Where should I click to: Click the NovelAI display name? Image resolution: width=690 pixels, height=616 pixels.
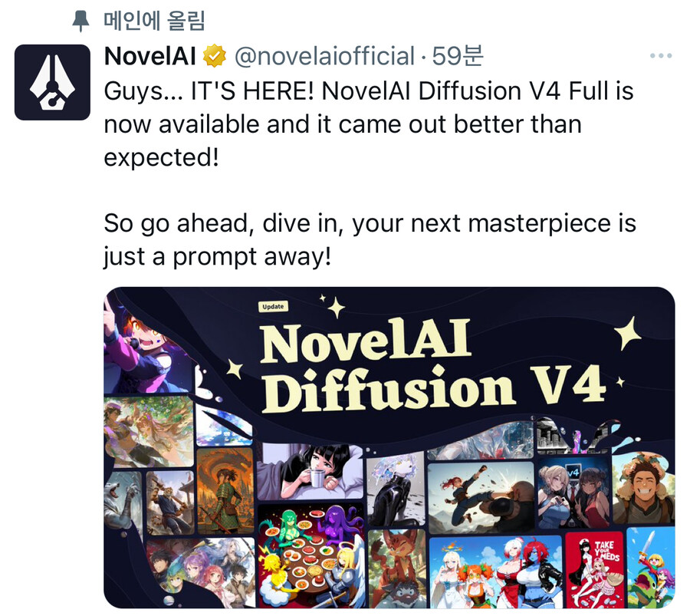(150, 56)
